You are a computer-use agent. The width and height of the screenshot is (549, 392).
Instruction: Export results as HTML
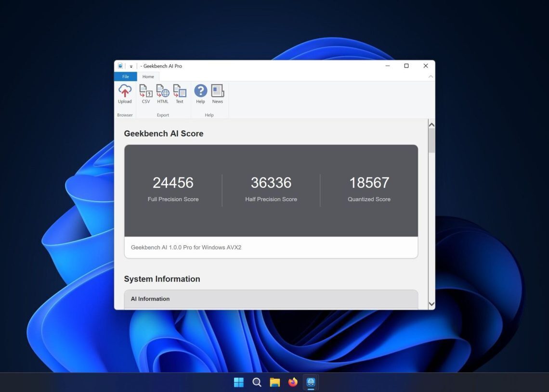162,94
